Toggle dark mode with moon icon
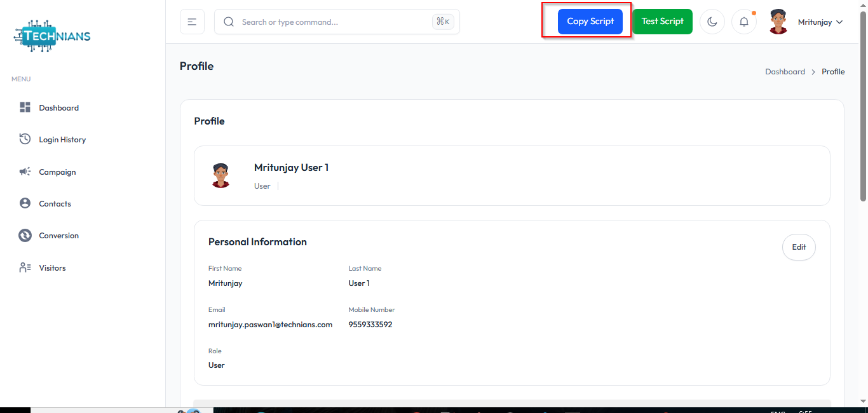This screenshot has height=413, width=868. 712,22
